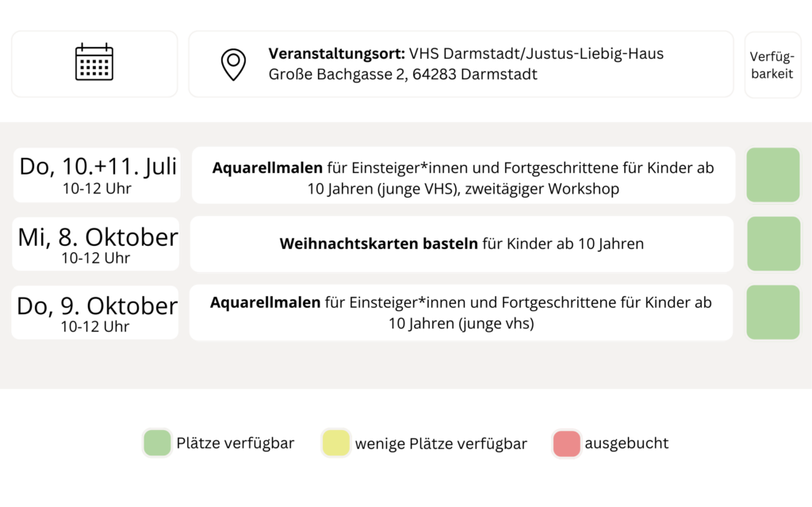Open the Do, 10.+11. Juli date
Viewport: 812px width, 507px height.
click(97, 175)
